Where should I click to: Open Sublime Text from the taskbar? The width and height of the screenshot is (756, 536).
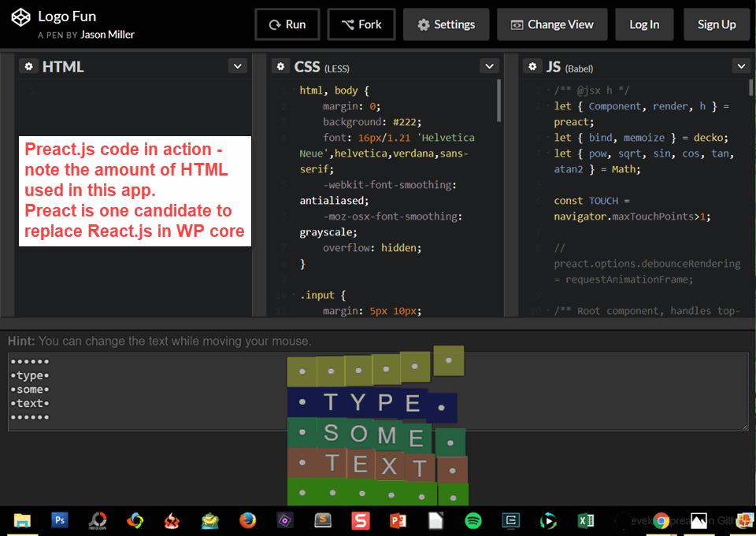pos(323,520)
